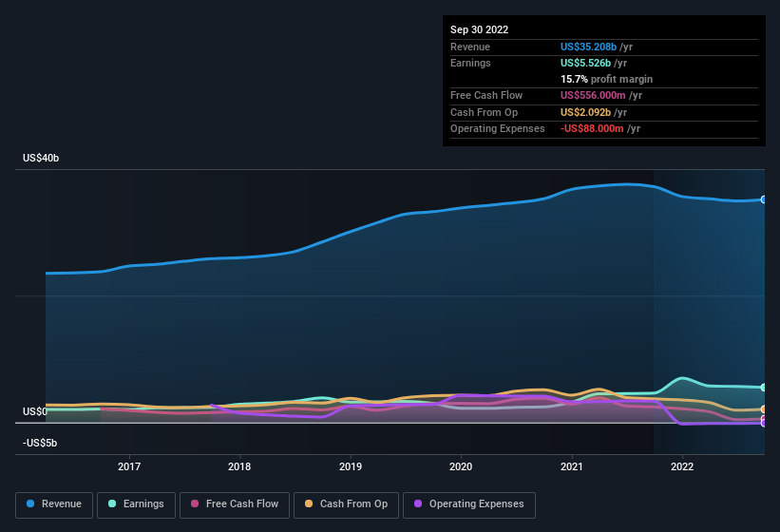Click the 2017 x-axis label
Screen dimensions: 780x532
[129, 466]
